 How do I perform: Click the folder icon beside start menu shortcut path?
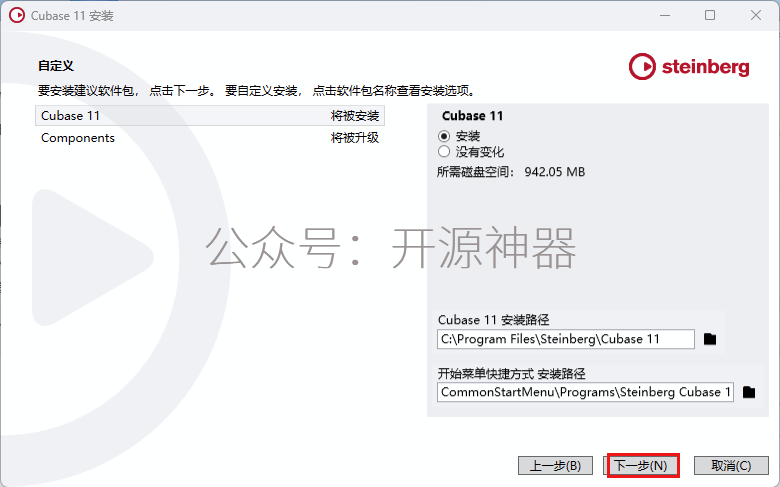pyautogui.click(x=749, y=392)
